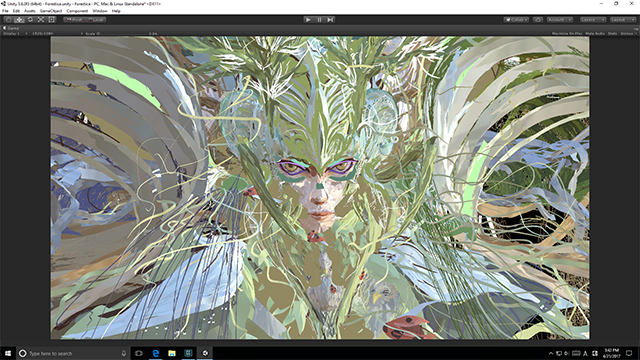The image size is (640, 360).
Task: Toggle the Stats overlay
Action: [612, 33]
